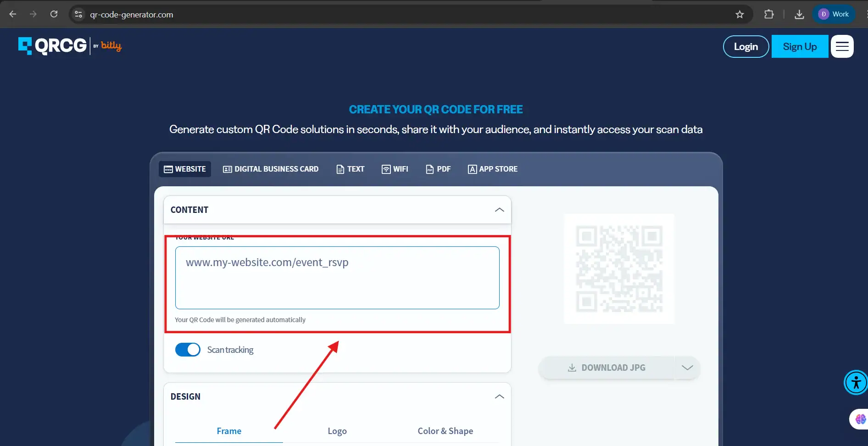Collapse the CONTENT section chevron

click(500, 210)
